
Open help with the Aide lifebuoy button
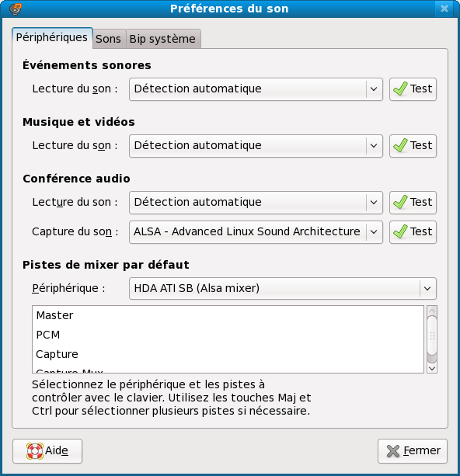(47, 451)
